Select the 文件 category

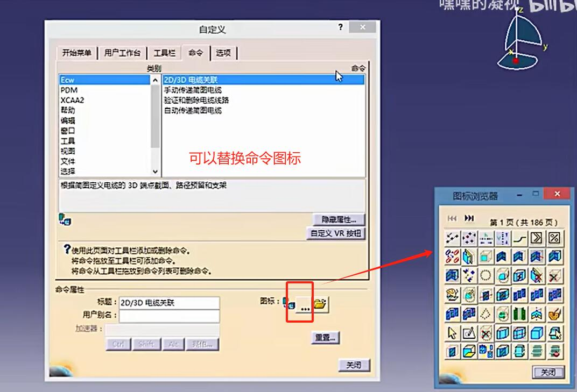(x=104, y=161)
